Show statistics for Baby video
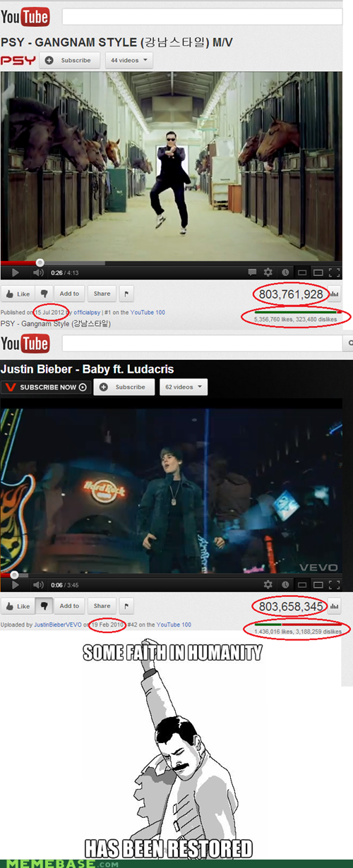This screenshot has height=868, width=353. coord(335,606)
